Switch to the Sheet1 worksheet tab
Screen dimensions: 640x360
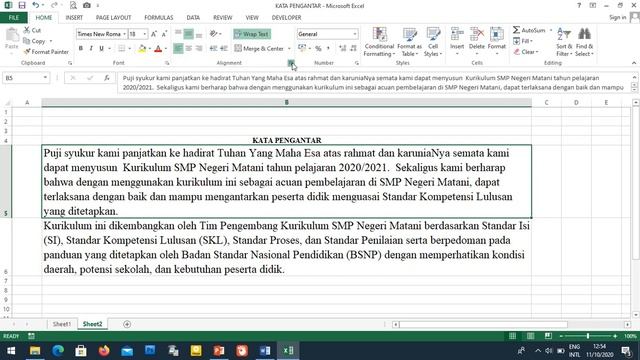(x=62, y=324)
